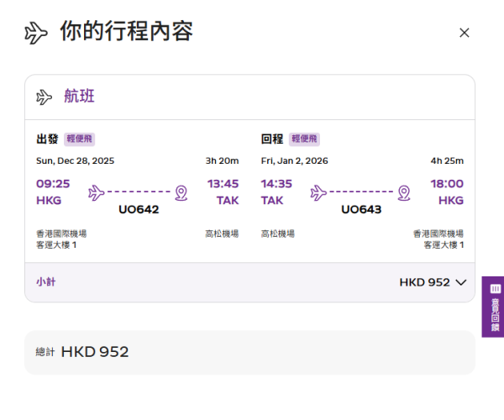This screenshot has width=504, height=420.
Task: Click the airplane icon next to 航班
Action: pyautogui.click(x=44, y=97)
